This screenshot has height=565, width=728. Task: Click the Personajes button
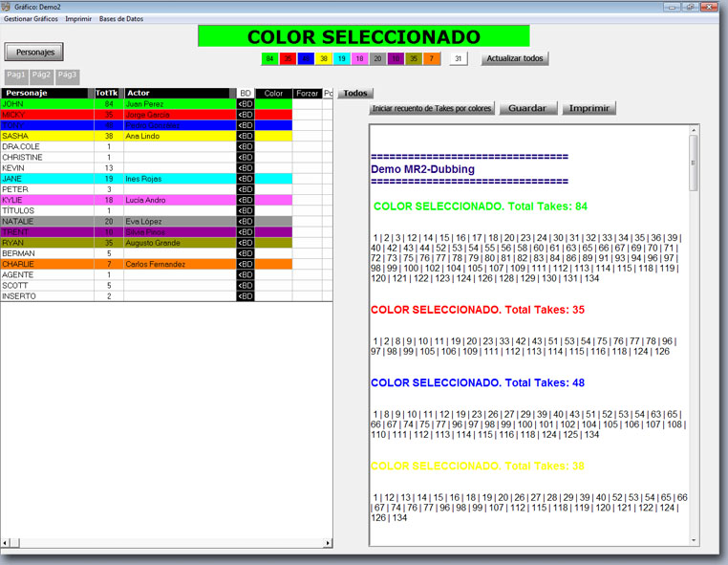pyautogui.click(x=33, y=52)
